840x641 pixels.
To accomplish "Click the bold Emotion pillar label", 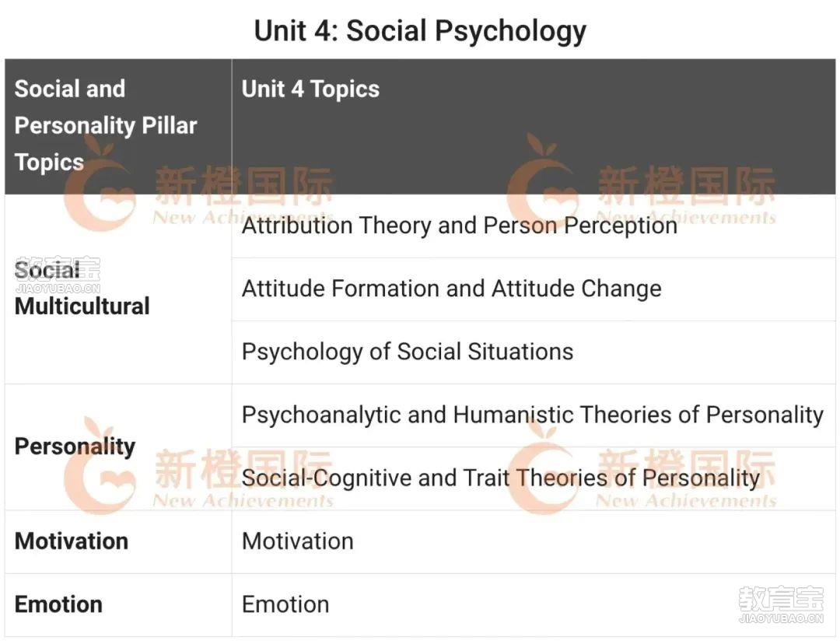I will [x=58, y=604].
